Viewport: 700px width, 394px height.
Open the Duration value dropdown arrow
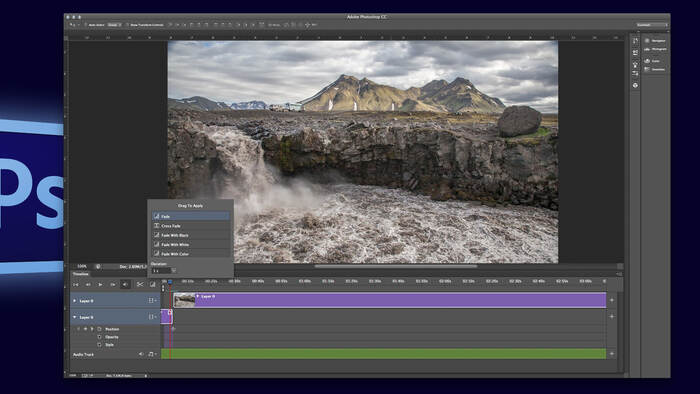click(x=174, y=270)
